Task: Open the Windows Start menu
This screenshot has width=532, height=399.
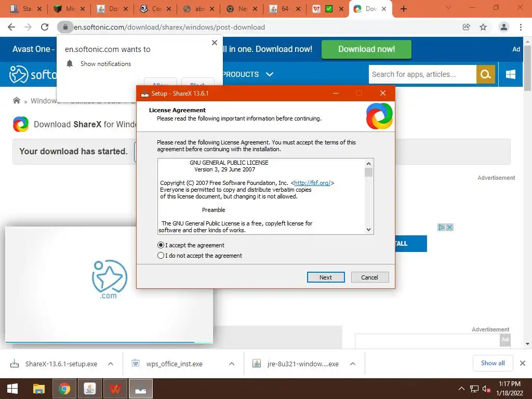Action: pyautogui.click(x=12, y=389)
